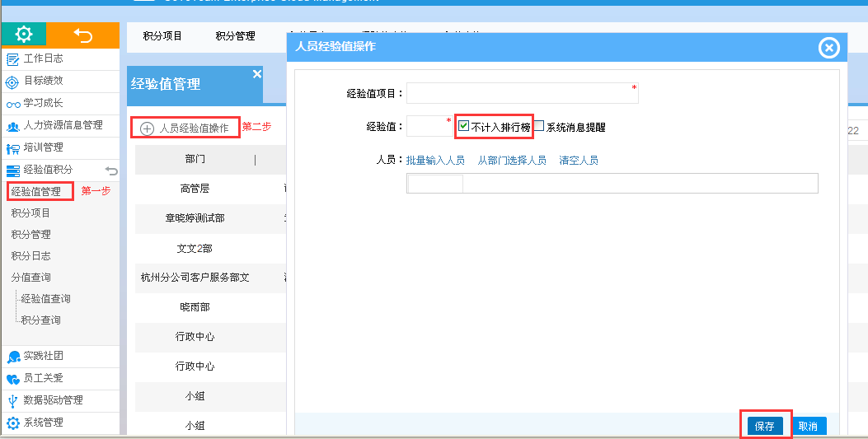The width and height of the screenshot is (868, 439).
Task: Open 工作日志 in the sidebar
Action: point(60,58)
